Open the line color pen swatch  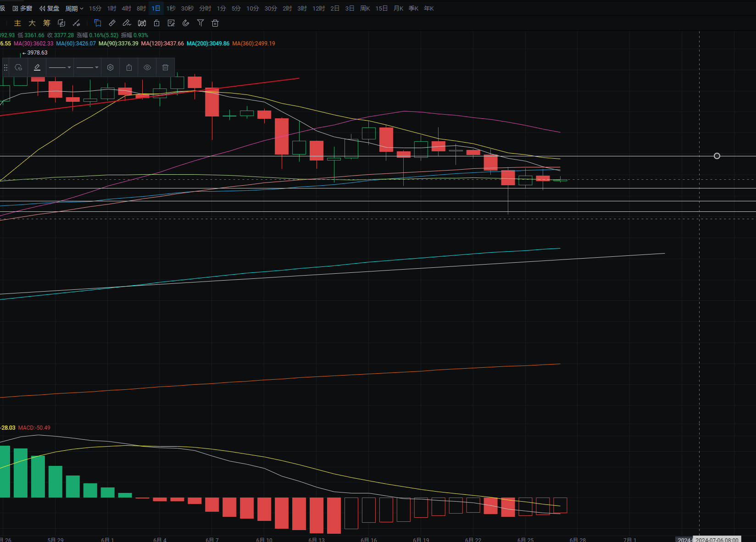[x=37, y=67]
